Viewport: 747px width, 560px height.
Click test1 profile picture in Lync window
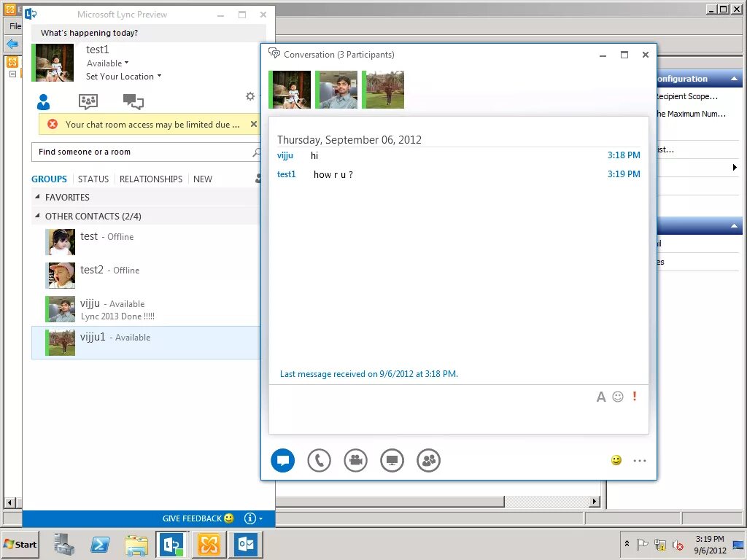[x=53, y=63]
